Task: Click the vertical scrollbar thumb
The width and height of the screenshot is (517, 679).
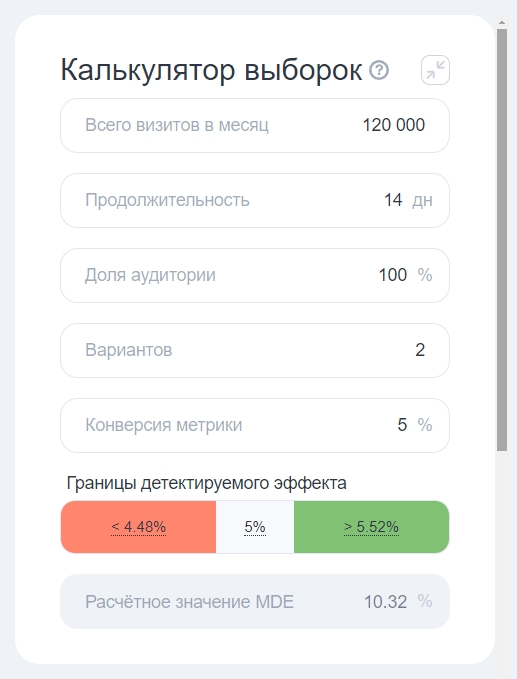Action: click(502, 240)
